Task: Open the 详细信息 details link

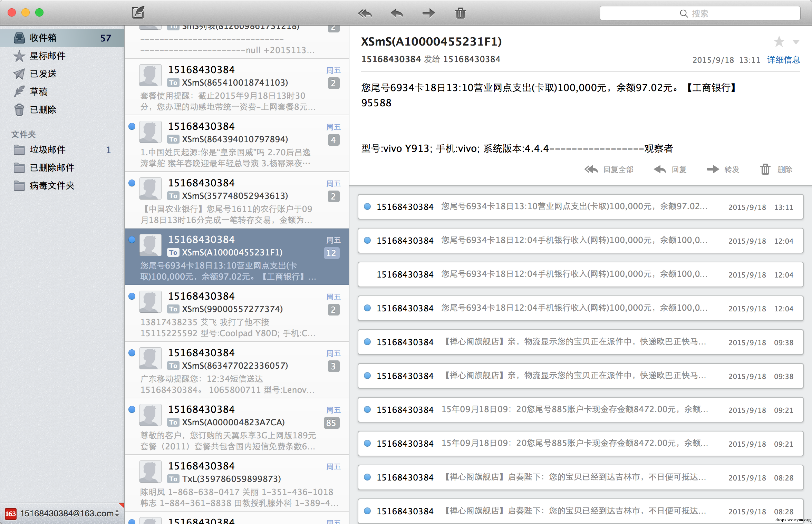Action: (783, 60)
